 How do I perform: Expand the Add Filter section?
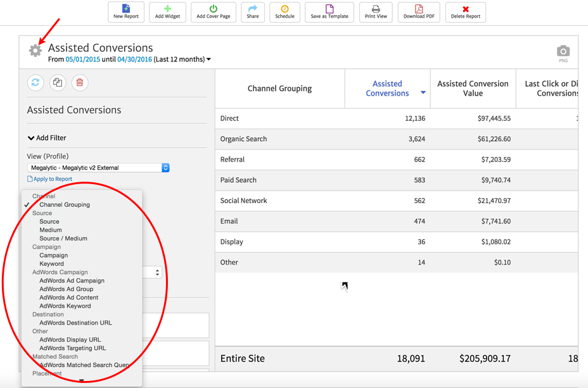point(47,137)
